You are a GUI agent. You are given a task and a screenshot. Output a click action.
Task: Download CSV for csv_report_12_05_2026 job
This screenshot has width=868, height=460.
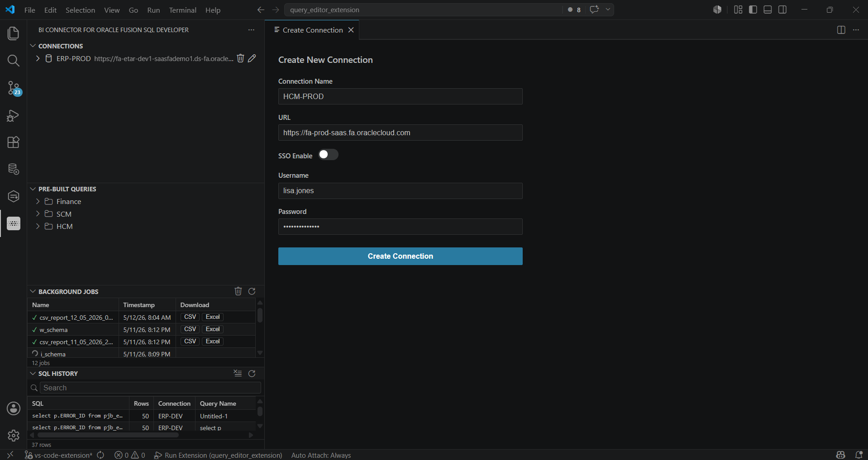click(190, 317)
